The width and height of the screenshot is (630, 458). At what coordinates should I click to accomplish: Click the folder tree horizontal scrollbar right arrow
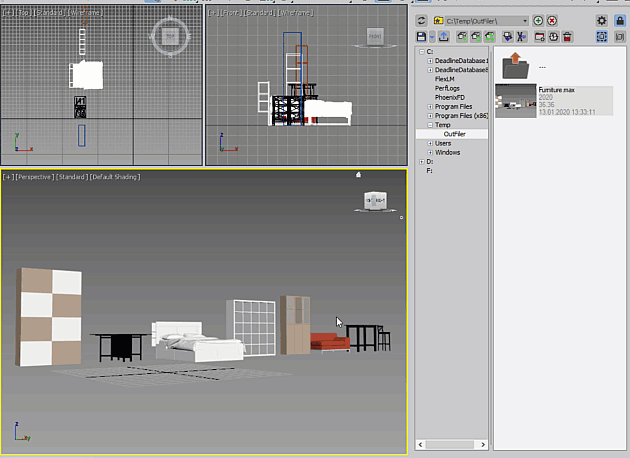[483, 444]
